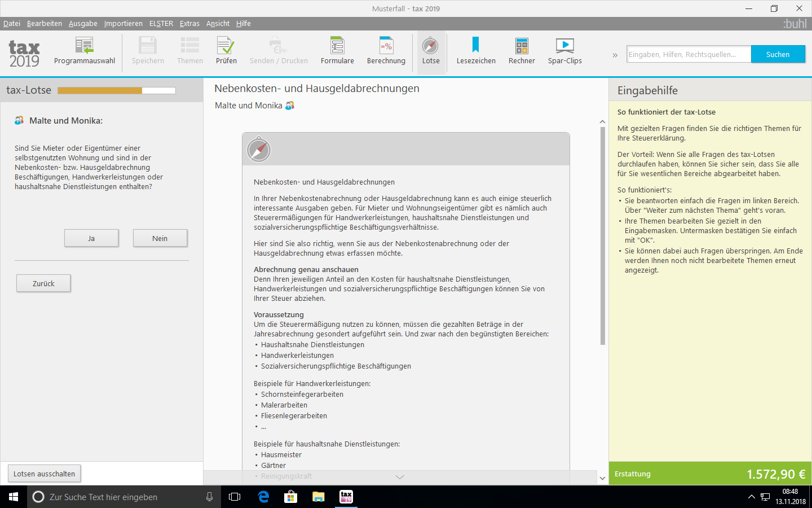Open Berechnung percent icon
The height and width of the screenshot is (508, 812).
coord(386,51)
